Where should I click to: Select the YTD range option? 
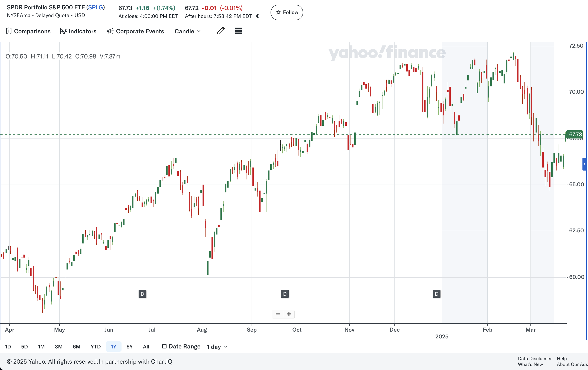coord(96,347)
